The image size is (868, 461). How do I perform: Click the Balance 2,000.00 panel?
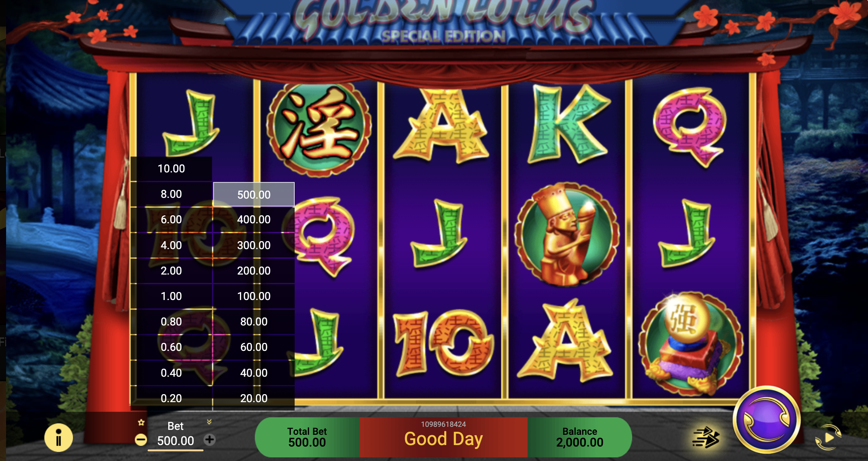click(580, 437)
